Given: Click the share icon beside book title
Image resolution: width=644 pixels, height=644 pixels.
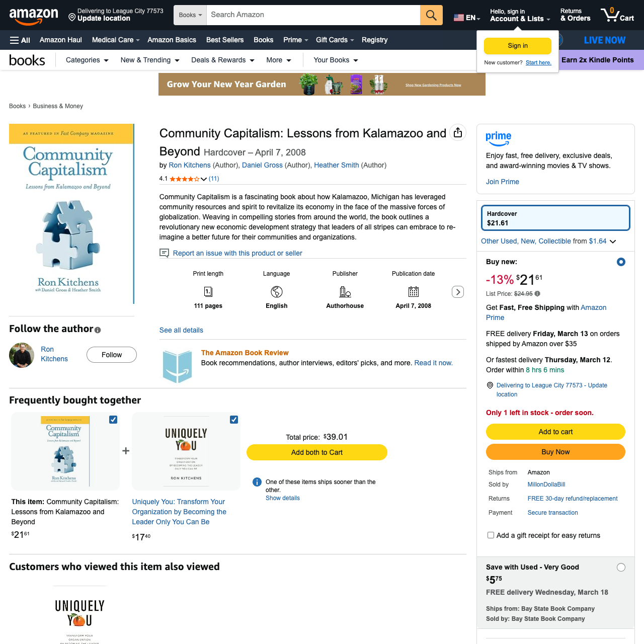Looking at the screenshot, I should point(457,132).
